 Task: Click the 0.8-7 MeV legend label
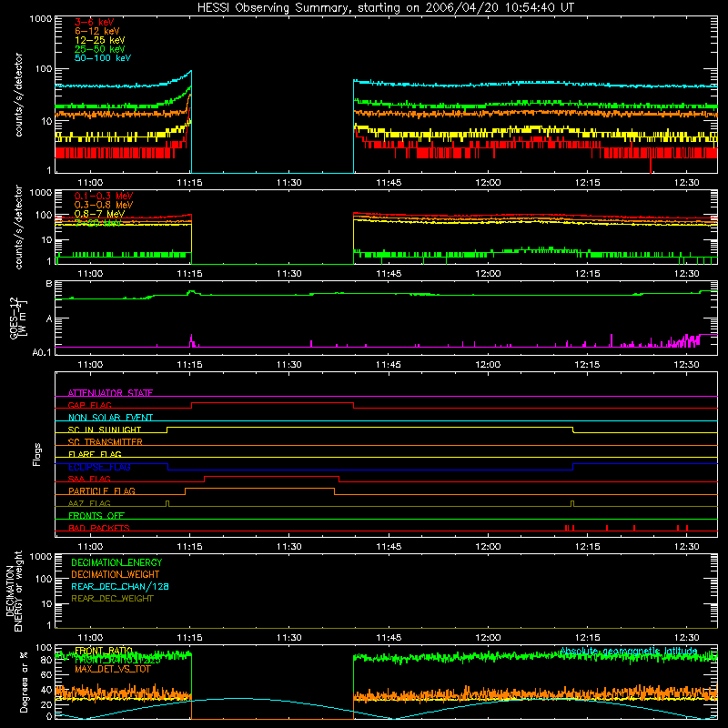(99, 214)
